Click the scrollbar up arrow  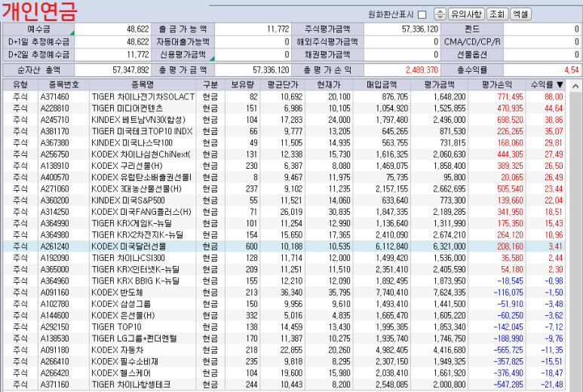575,86
